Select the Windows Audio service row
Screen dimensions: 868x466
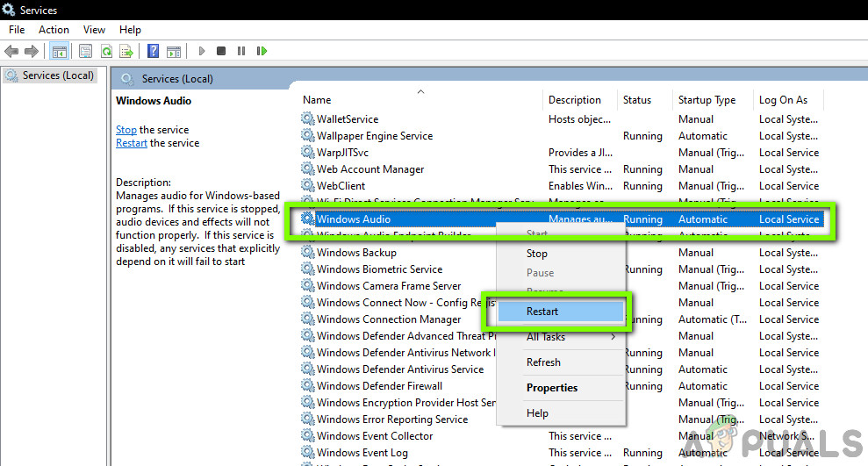click(x=562, y=219)
